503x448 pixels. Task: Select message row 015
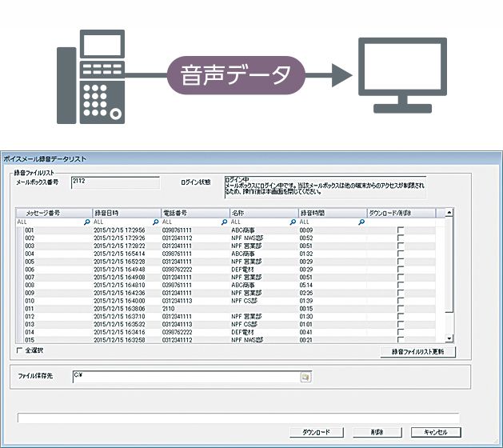point(226,339)
